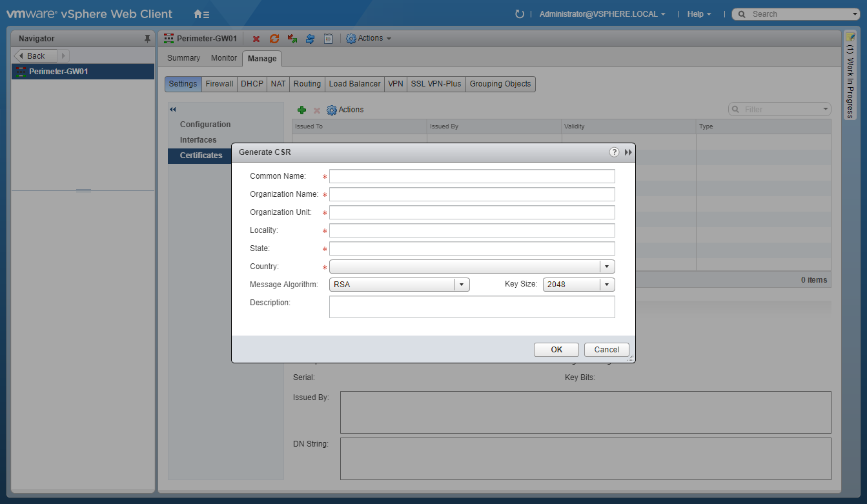Open the Administrator@VSPHERE.LOCAL user menu
This screenshot has height=504, width=867.
pyautogui.click(x=602, y=14)
